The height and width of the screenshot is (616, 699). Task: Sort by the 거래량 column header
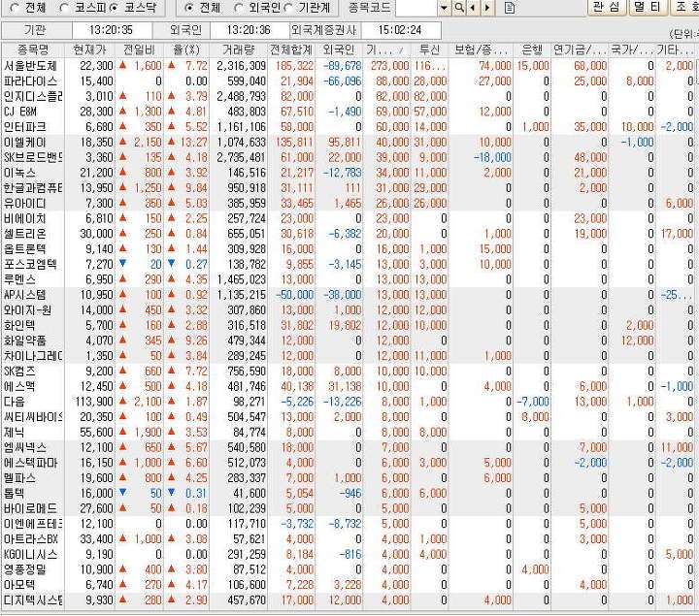238,49
